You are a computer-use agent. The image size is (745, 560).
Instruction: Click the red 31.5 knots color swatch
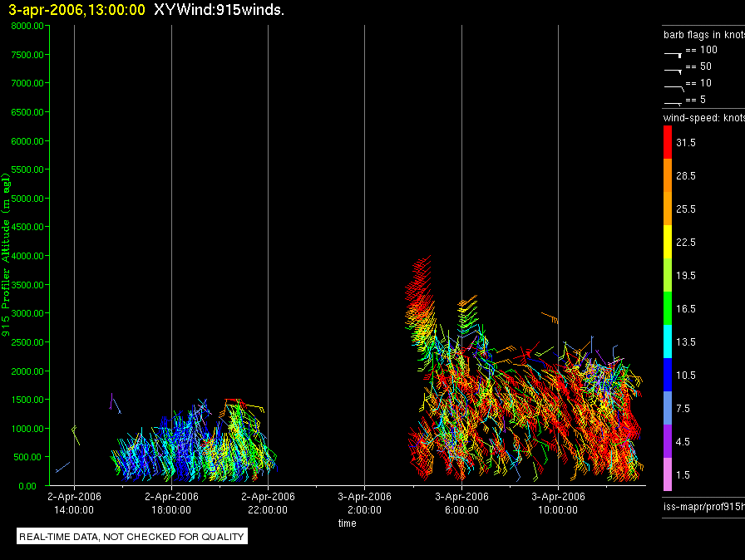(x=668, y=142)
